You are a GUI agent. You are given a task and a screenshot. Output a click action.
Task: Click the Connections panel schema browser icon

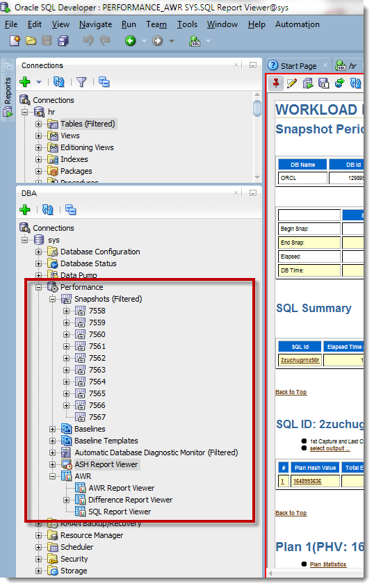(104, 82)
